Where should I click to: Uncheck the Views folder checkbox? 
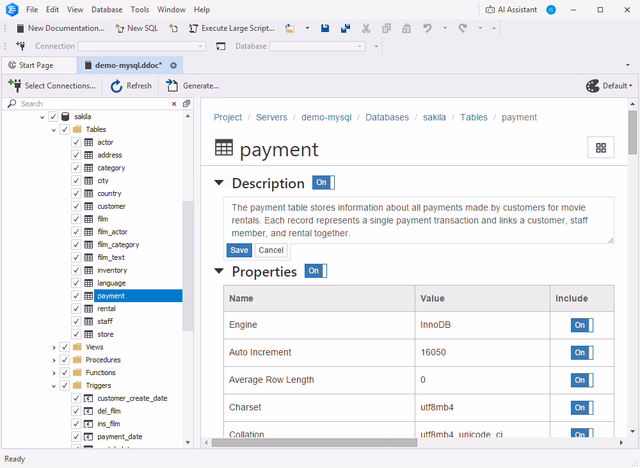64,347
